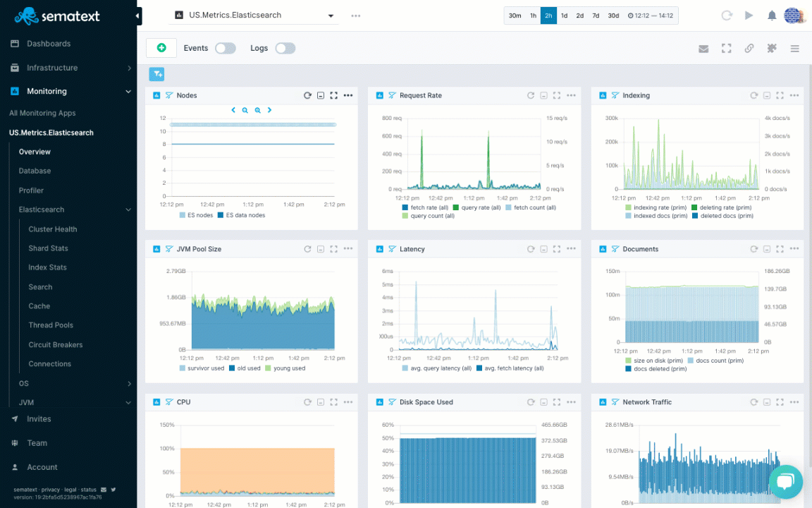Screen dimensions: 812x508
Task: Open the notifications bell
Action: pos(772,16)
